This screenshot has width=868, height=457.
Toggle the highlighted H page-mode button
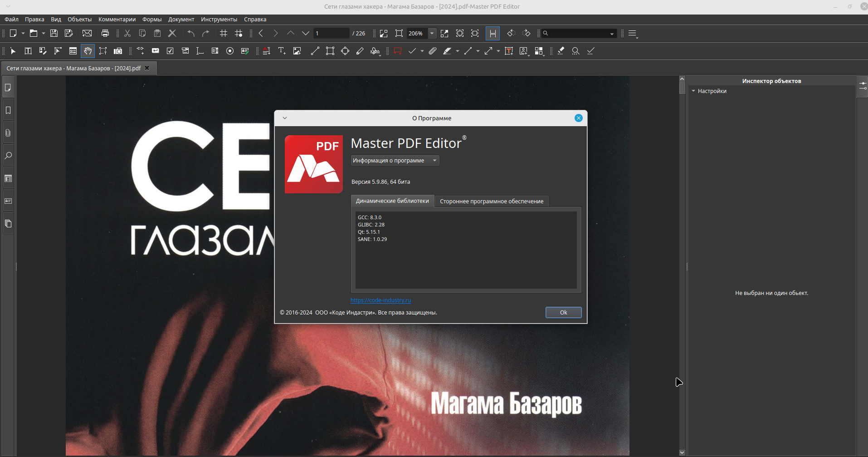[x=493, y=33]
